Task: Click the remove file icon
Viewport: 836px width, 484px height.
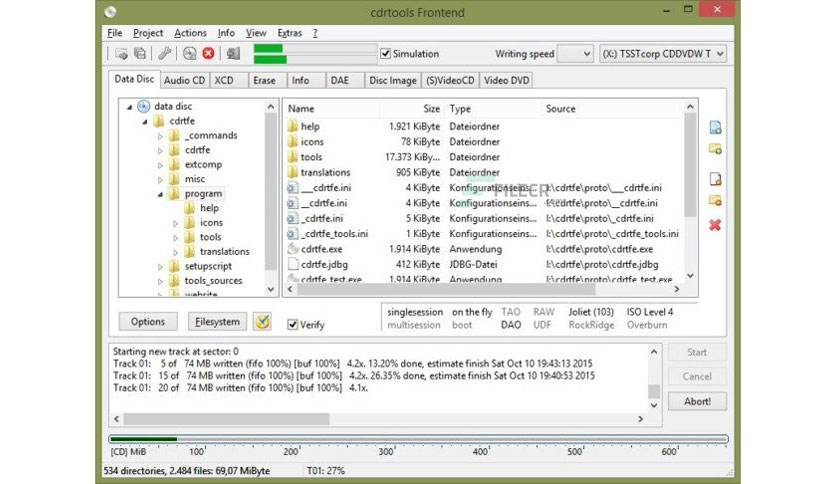Action: click(x=716, y=179)
